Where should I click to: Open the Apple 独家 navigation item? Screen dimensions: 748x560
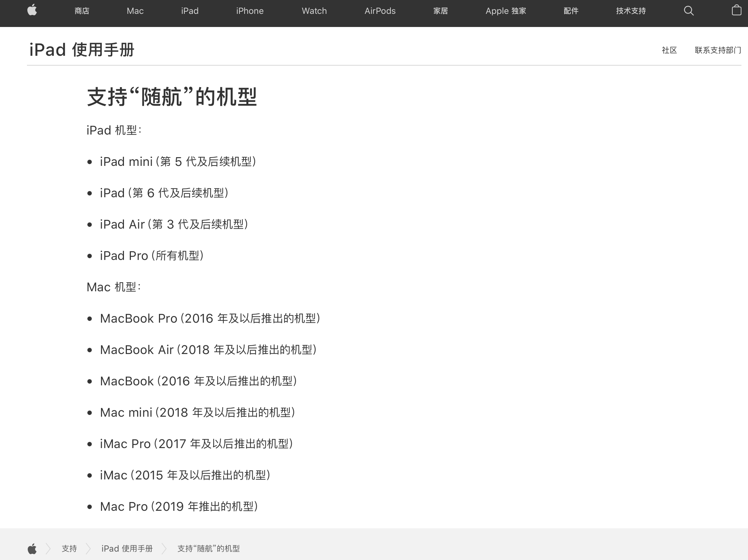click(506, 11)
